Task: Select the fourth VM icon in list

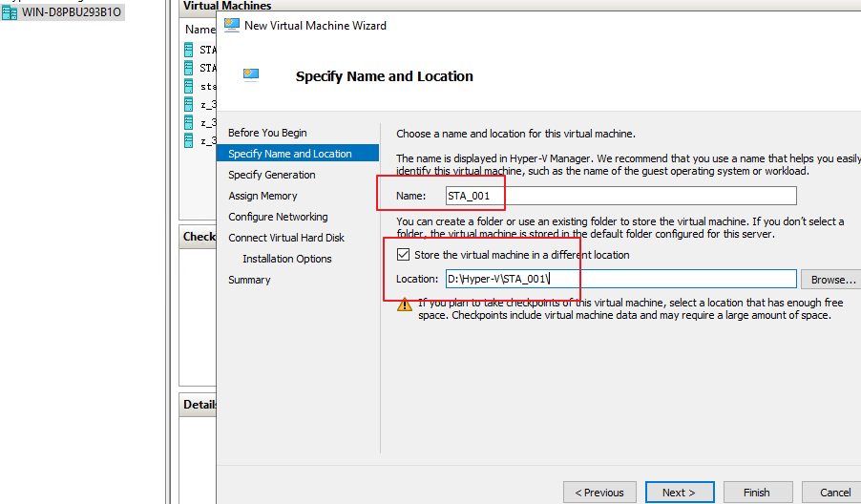Action: pos(189,104)
